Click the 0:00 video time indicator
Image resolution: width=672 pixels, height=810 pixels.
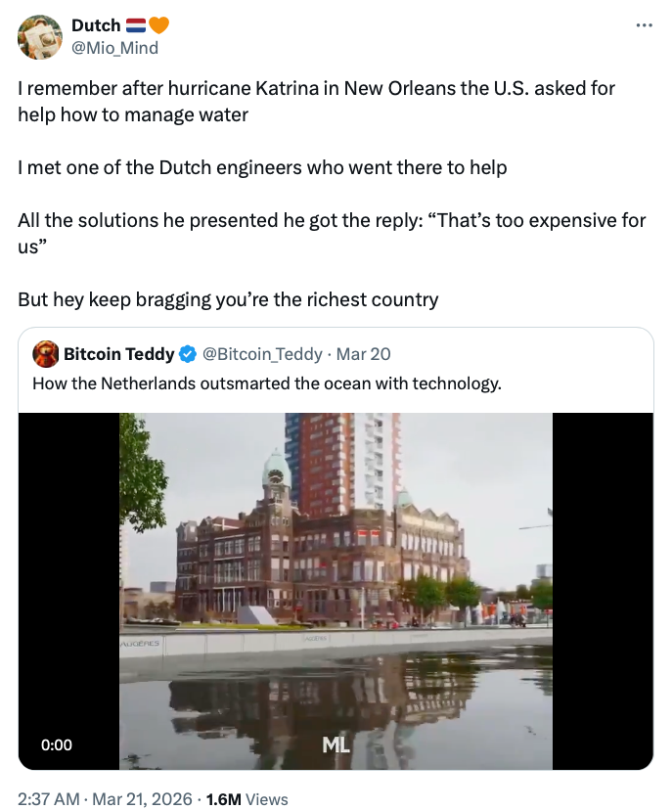point(57,745)
